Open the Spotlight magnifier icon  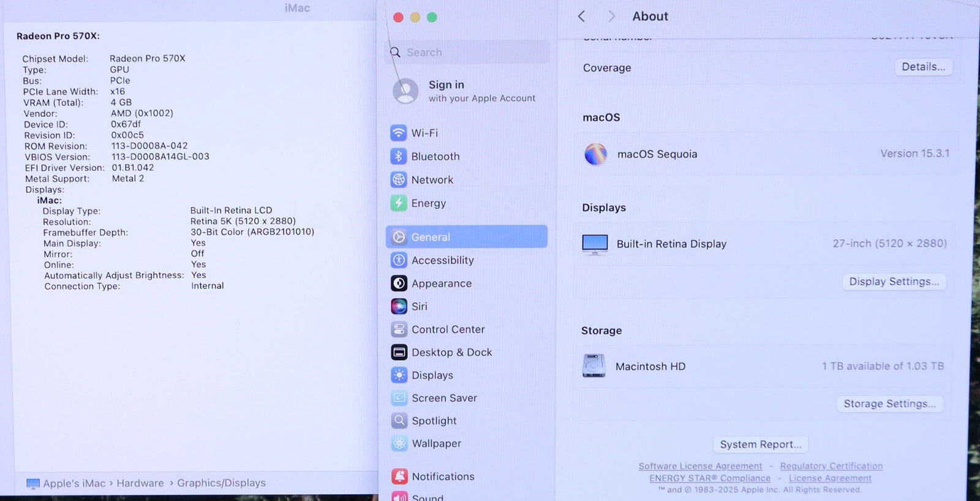[399, 421]
